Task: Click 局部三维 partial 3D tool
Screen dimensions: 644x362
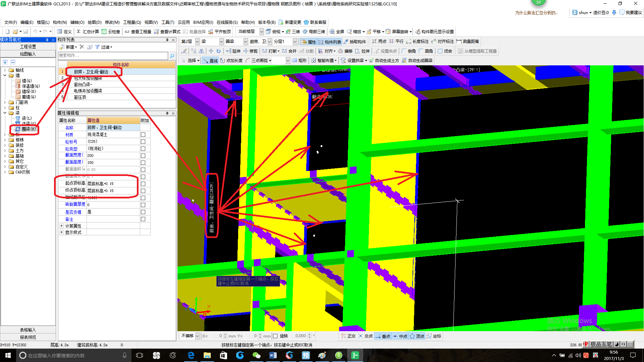Action: [x=314, y=32]
